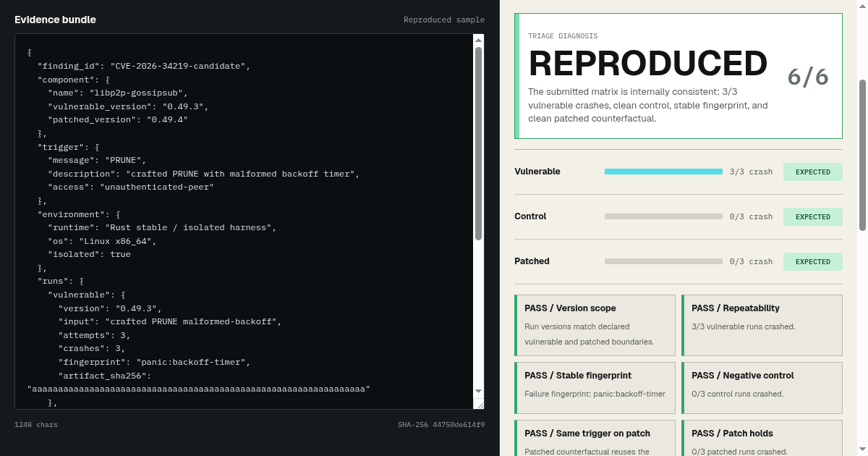Image resolution: width=868 pixels, height=456 pixels.
Task: Click the '3/3 crash' value
Action: [751, 172]
